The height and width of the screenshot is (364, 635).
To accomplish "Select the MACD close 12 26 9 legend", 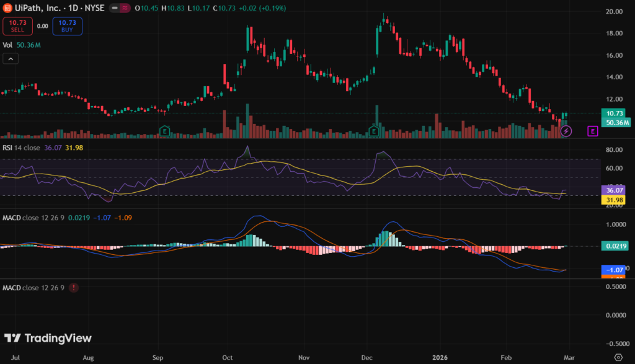I will click(35, 218).
